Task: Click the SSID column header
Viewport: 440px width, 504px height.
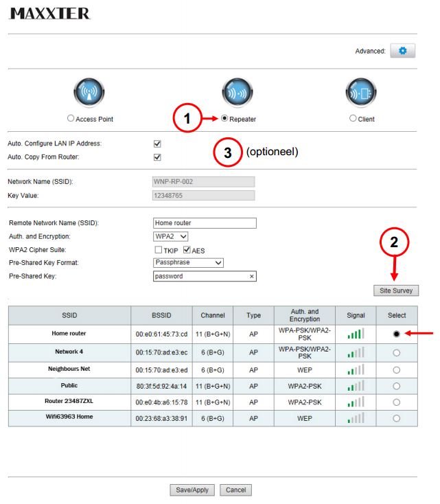Action: [x=69, y=315]
